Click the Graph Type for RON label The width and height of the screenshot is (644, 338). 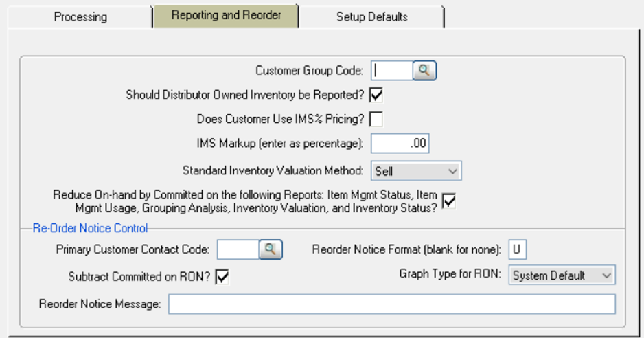point(450,274)
